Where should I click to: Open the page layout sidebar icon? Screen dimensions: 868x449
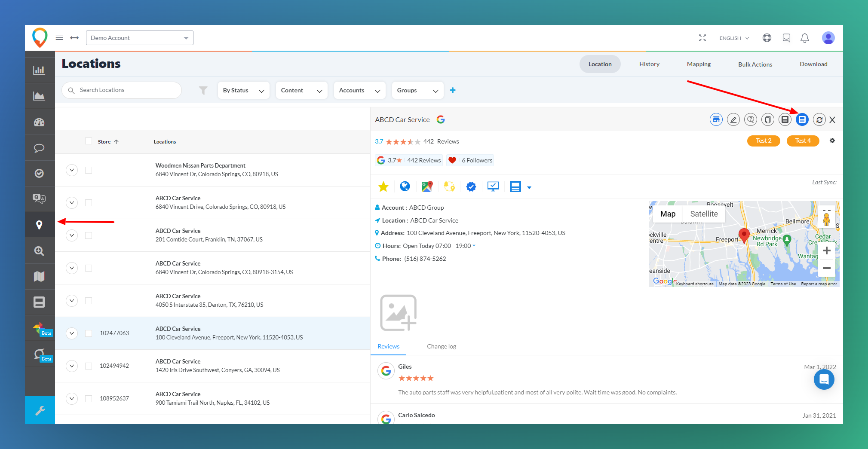coord(39,302)
